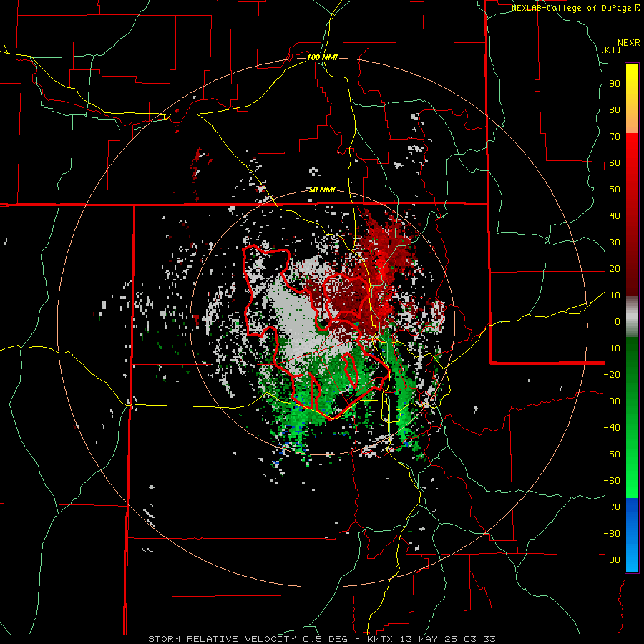Click the -10 value on velocity scale
644x644 pixels.
pyautogui.click(x=612, y=348)
